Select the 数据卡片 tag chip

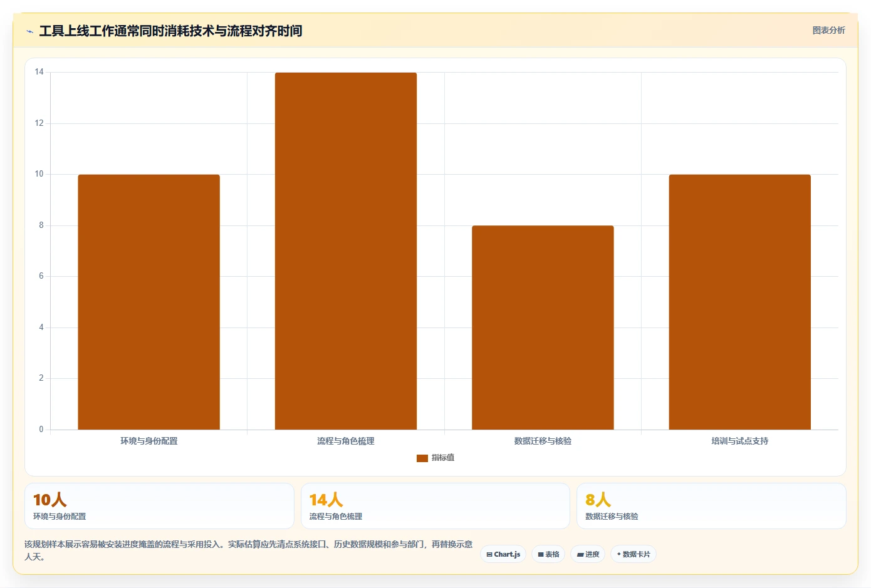(633, 554)
